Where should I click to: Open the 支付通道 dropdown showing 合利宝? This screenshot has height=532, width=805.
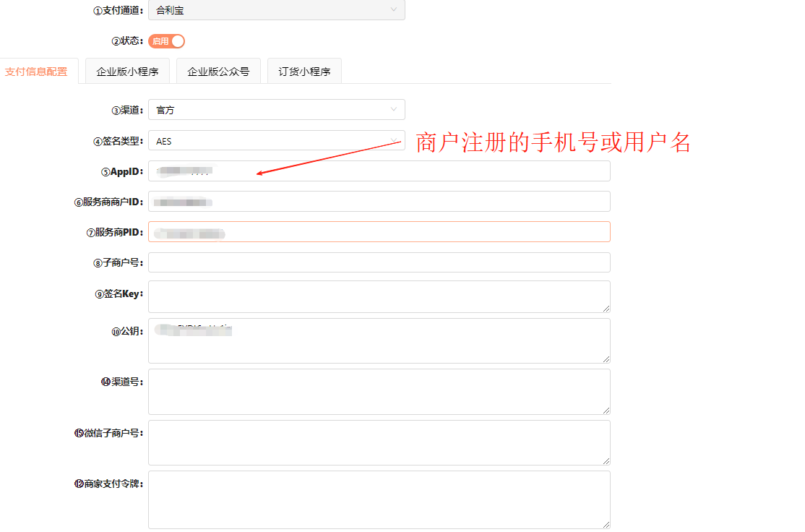[x=276, y=10]
